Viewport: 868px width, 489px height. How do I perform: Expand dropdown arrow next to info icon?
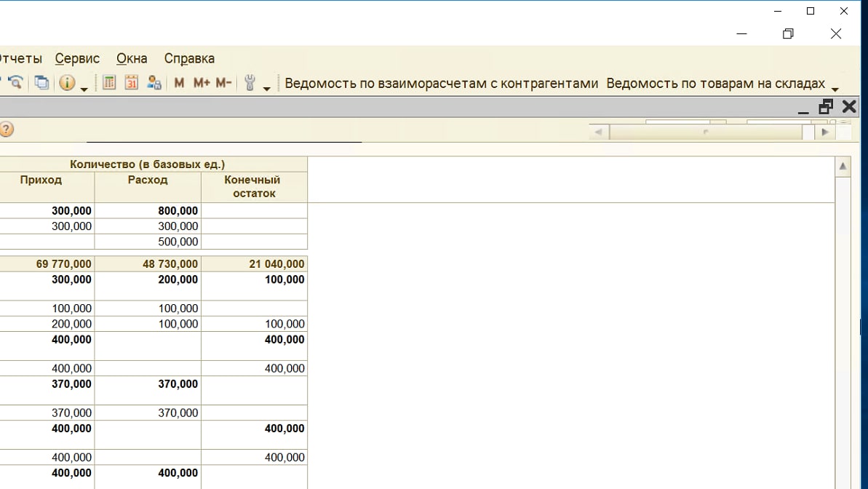(84, 89)
